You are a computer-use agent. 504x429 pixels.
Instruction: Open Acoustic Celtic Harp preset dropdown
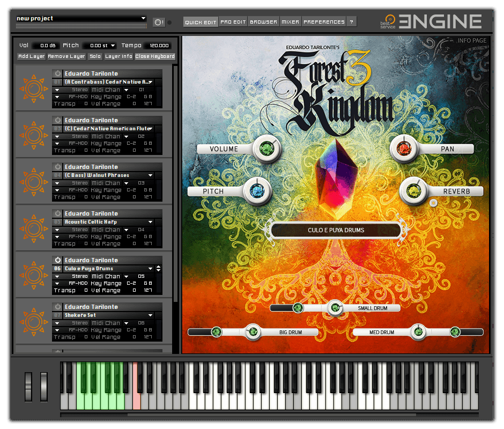point(150,222)
